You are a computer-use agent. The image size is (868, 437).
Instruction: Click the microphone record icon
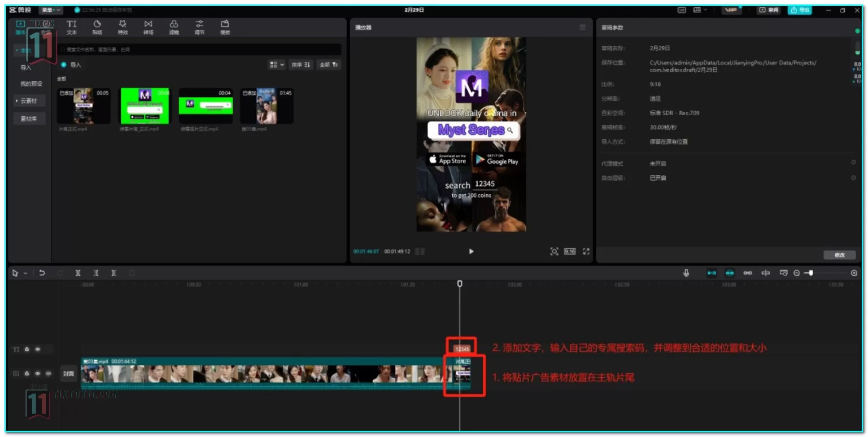(686, 273)
